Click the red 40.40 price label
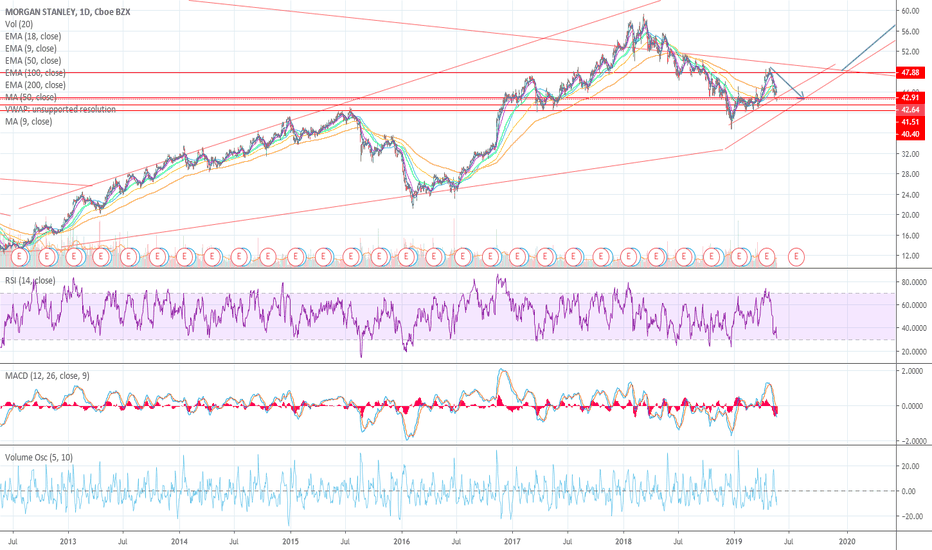This screenshot has height=550, width=932. [x=910, y=134]
